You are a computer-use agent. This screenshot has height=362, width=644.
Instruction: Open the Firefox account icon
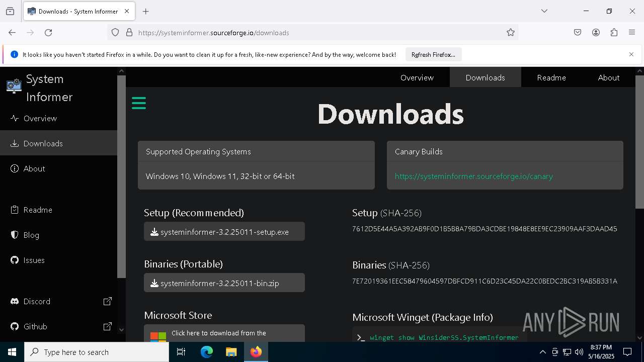tap(596, 32)
